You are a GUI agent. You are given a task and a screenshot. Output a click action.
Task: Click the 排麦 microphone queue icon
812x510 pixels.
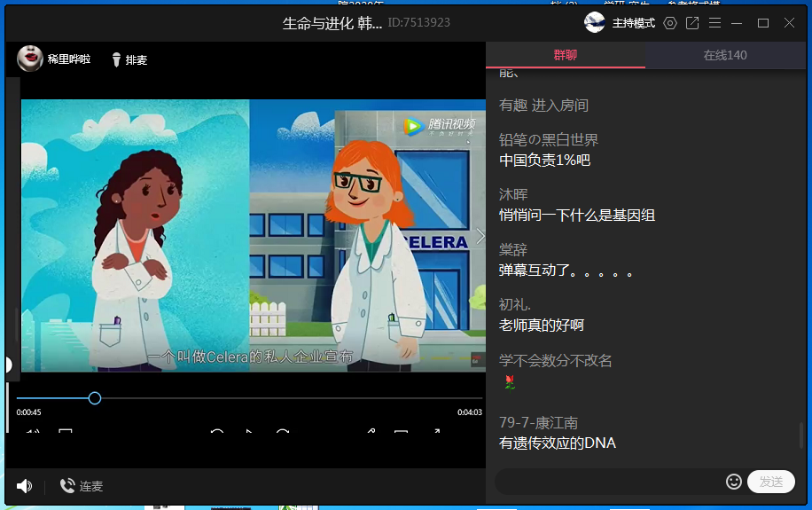pyautogui.click(x=116, y=59)
